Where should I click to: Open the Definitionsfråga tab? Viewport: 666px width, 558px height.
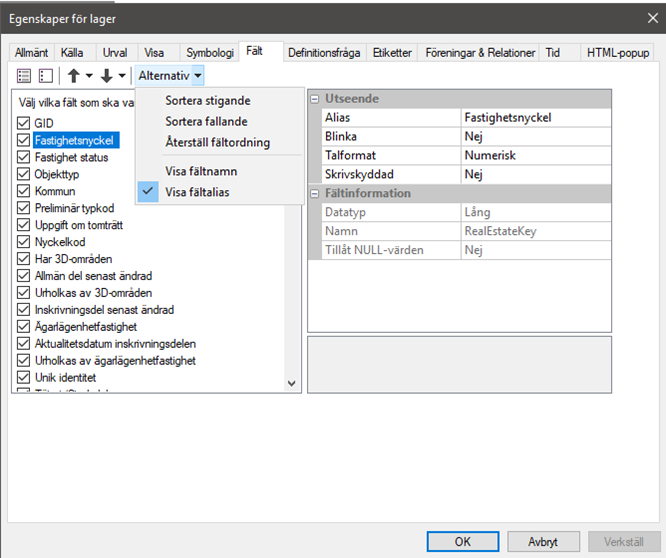click(324, 52)
